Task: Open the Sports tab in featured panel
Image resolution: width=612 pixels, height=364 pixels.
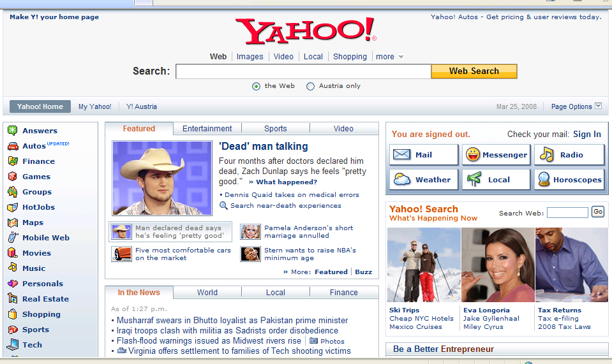Action: (276, 129)
